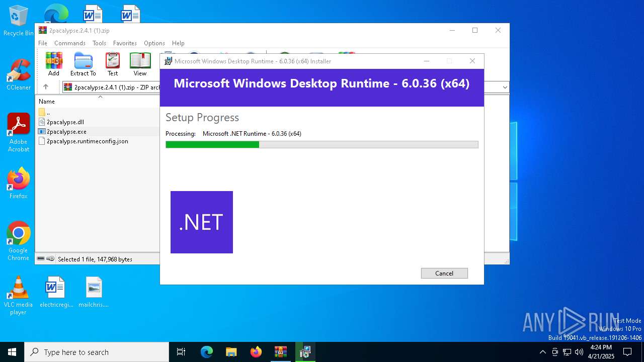Click the network icon in system tray

pos(567,352)
